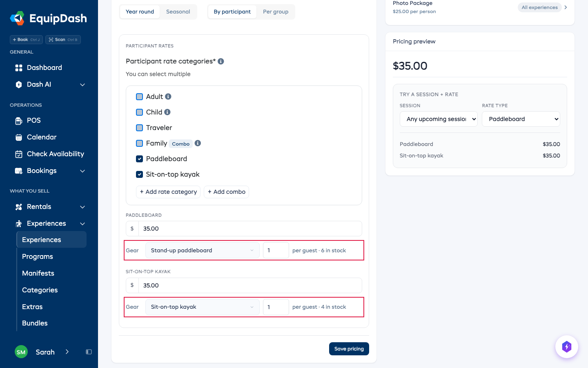Open the Session dropdown in pricing preview

click(439, 119)
